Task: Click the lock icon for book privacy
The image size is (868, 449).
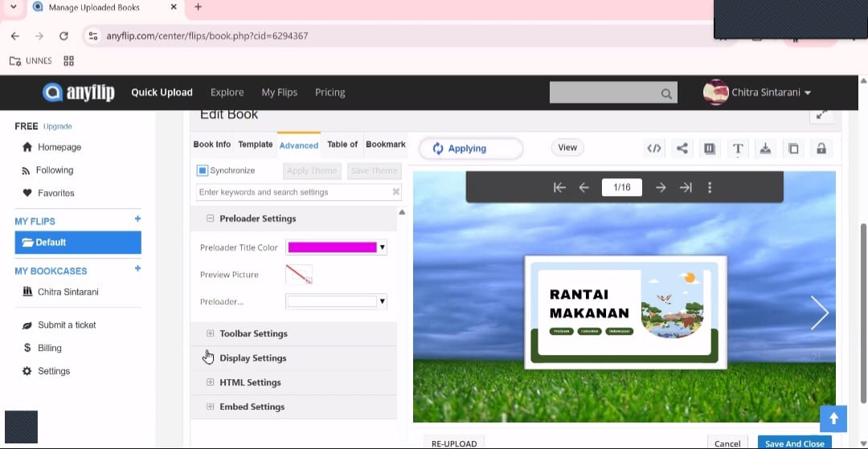Action: [821, 149]
